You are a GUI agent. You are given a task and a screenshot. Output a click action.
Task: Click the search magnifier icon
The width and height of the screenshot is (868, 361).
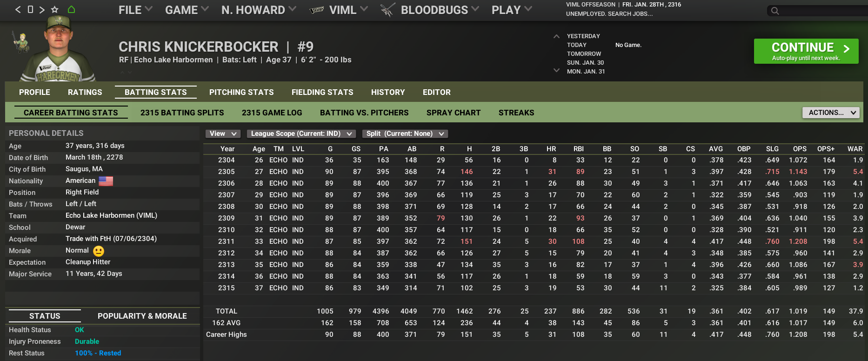pos(775,11)
